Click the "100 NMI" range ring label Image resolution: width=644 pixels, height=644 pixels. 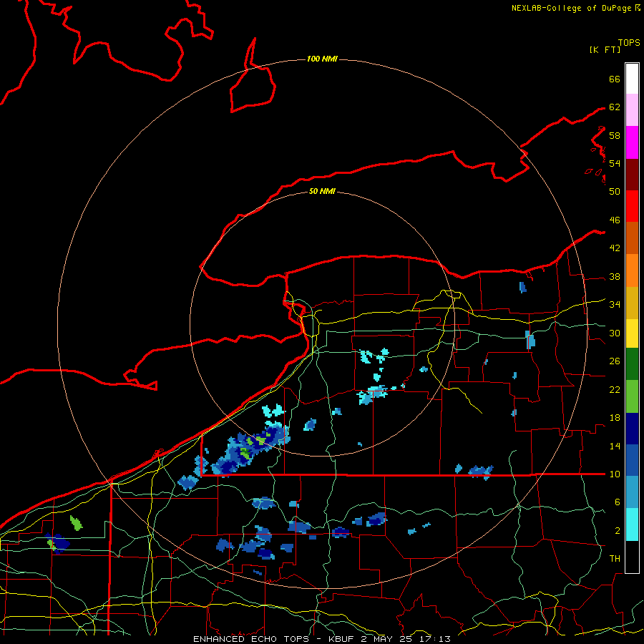click(x=322, y=59)
